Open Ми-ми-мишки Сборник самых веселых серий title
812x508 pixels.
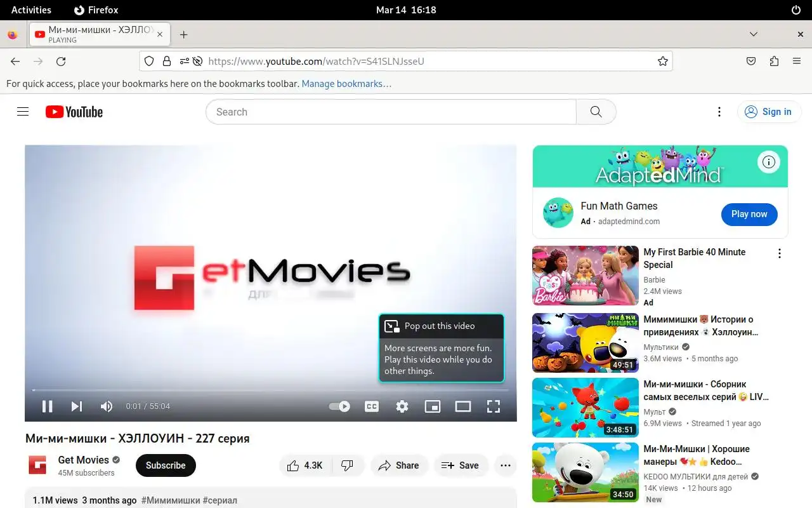[x=706, y=391]
